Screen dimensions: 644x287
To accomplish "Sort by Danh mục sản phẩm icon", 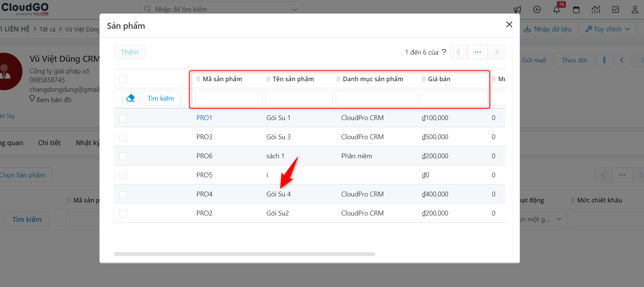I will click(338, 79).
